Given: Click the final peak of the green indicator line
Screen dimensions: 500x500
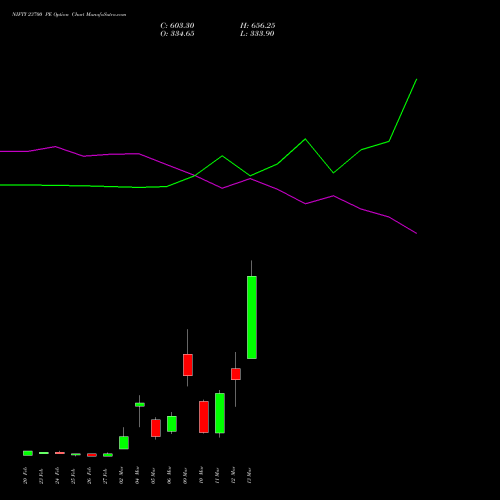Looking at the screenshot, I should (417, 79).
